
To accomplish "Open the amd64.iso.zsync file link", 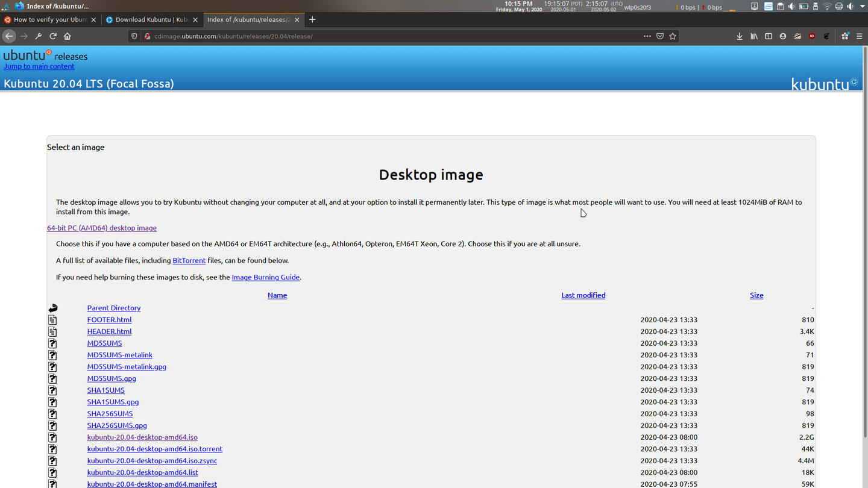I will pyautogui.click(x=152, y=461).
